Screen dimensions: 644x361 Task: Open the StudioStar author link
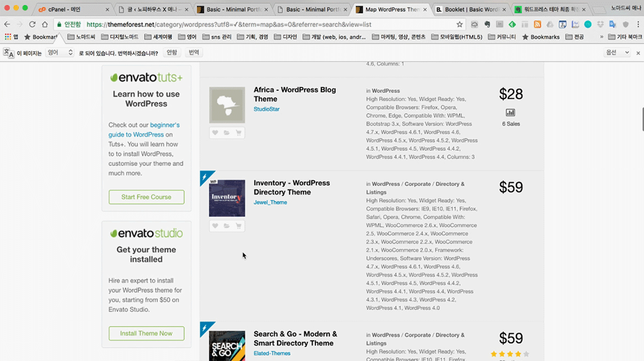pos(267,109)
